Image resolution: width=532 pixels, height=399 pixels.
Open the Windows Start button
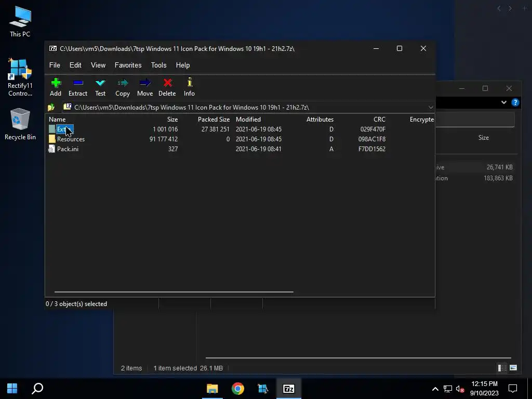(x=12, y=389)
